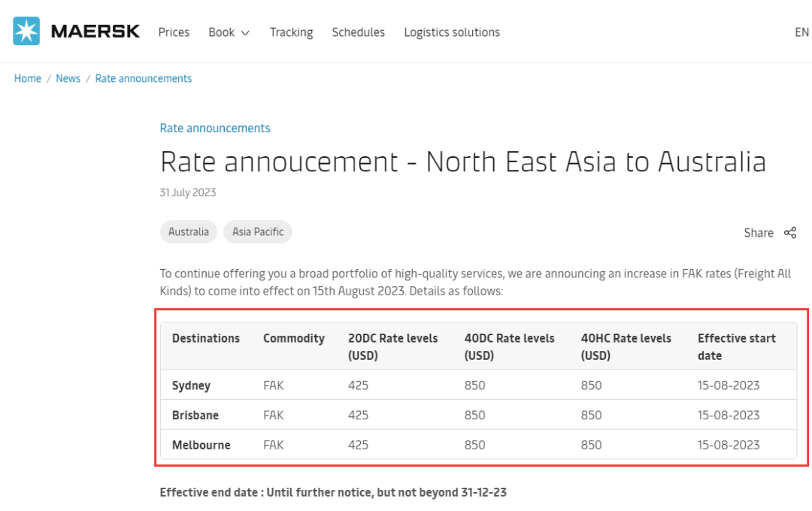The width and height of the screenshot is (812, 511).
Task: Expand the Book dropdown chevron
Action: coord(245,33)
